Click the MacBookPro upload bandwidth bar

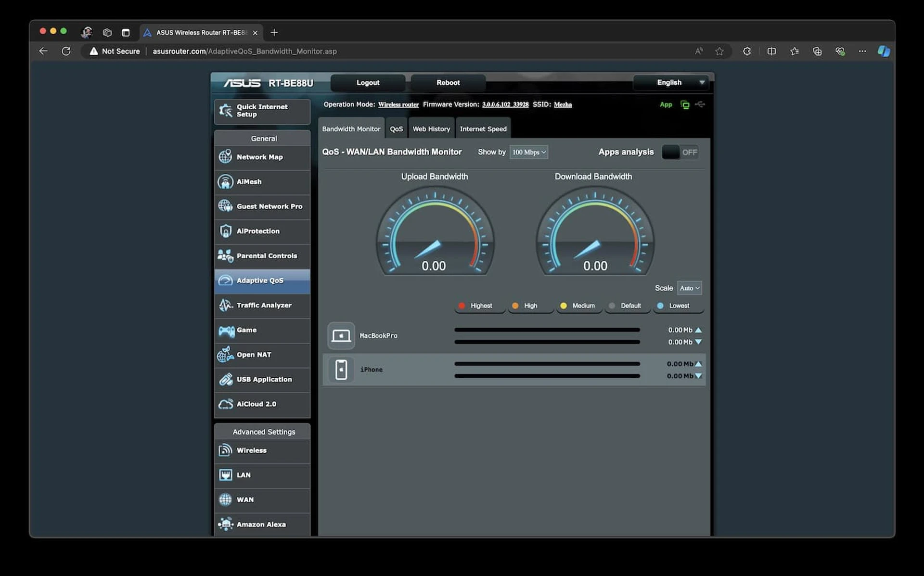[547, 330]
